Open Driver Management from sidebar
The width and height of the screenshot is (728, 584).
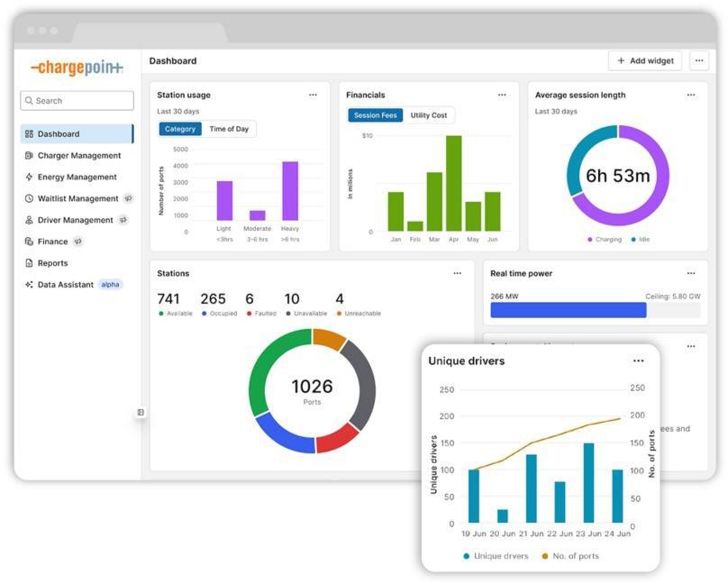tap(77, 220)
